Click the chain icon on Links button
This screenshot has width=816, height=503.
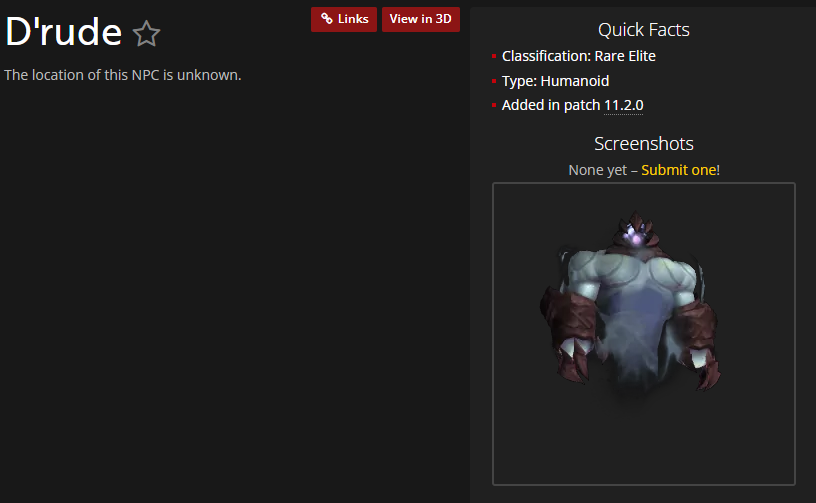(x=327, y=19)
